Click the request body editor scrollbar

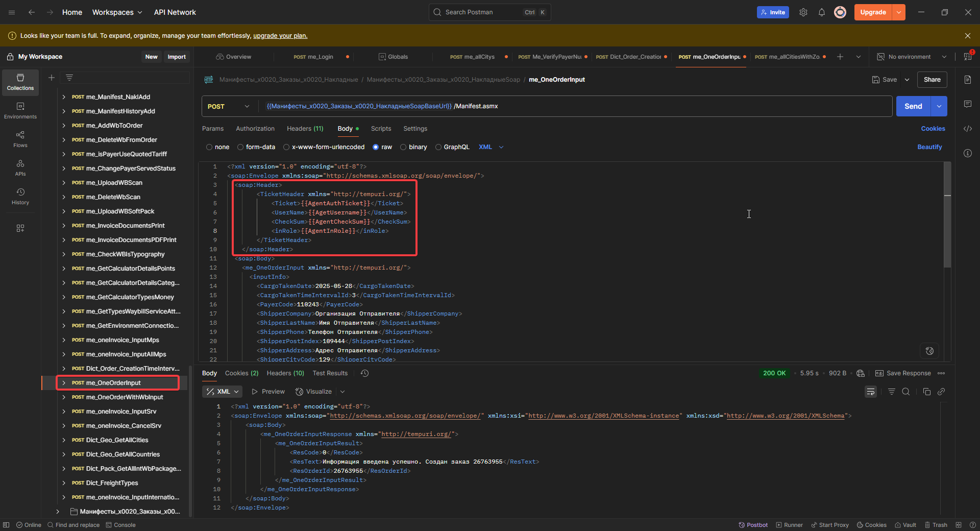click(947, 214)
